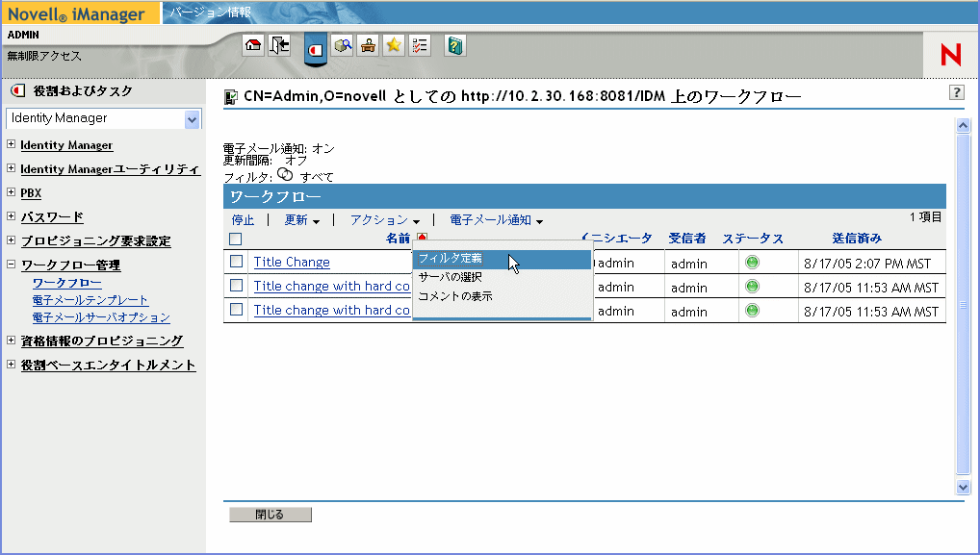
Task: Click the Preferences checklist icon
Action: point(420,45)
